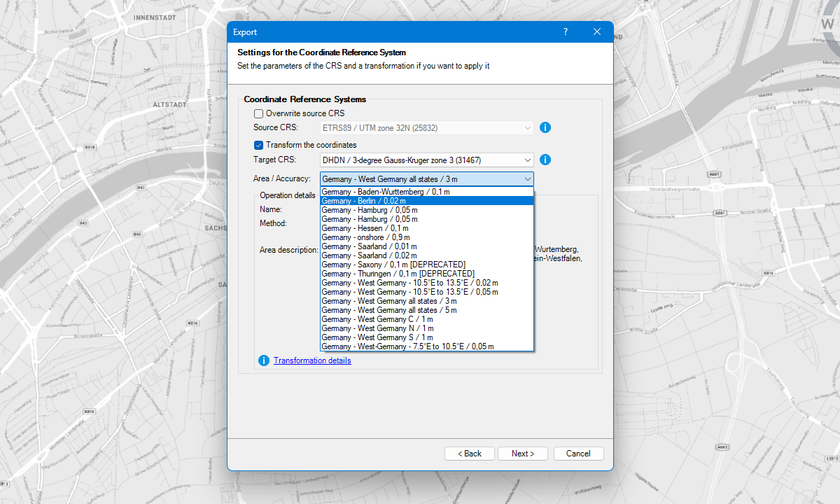Click info icon next to Source CRS
Screen dimensions: 840x504
click(545, 127)
